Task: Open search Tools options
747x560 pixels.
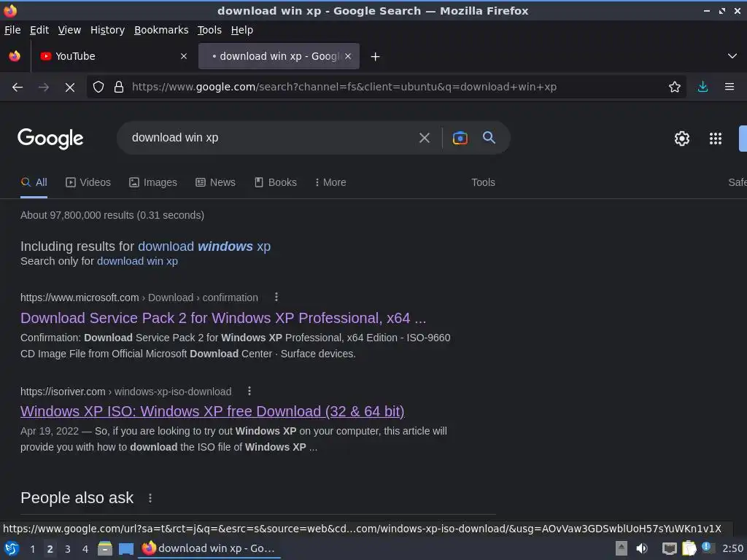Action: point(483,182)
